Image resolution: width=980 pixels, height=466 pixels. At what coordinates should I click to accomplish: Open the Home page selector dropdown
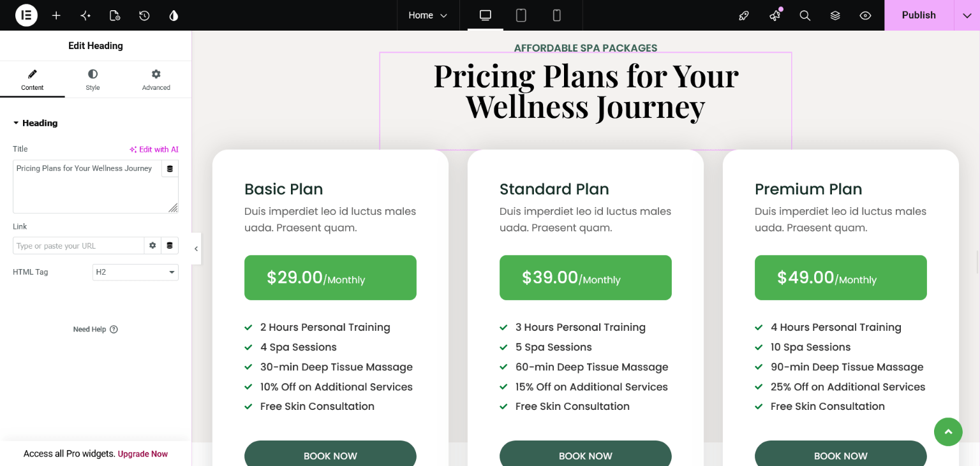pos(428,15)
